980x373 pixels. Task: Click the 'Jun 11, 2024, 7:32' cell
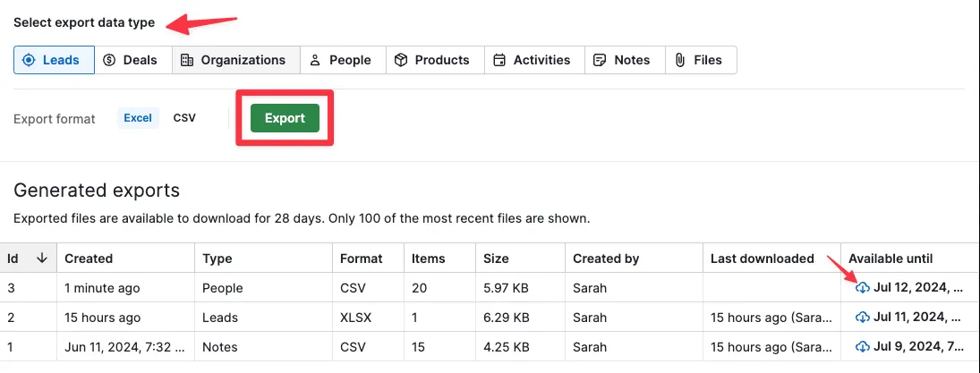125,347
